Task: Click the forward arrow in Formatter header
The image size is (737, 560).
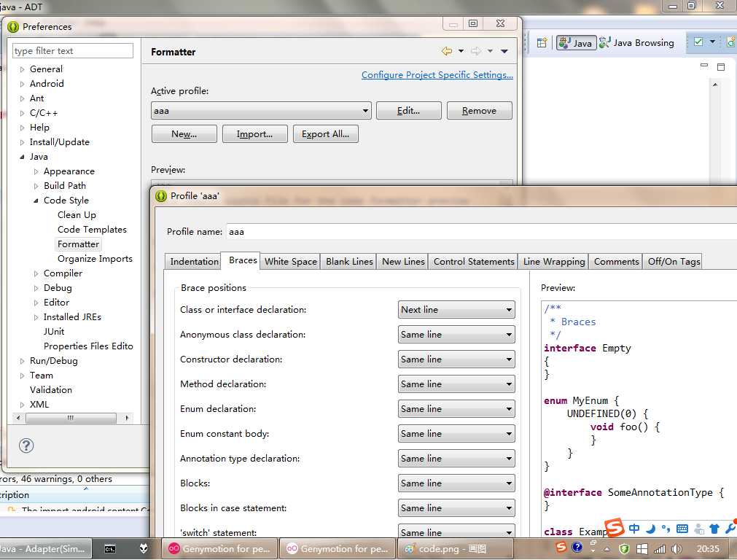Action: click(476, 51)
